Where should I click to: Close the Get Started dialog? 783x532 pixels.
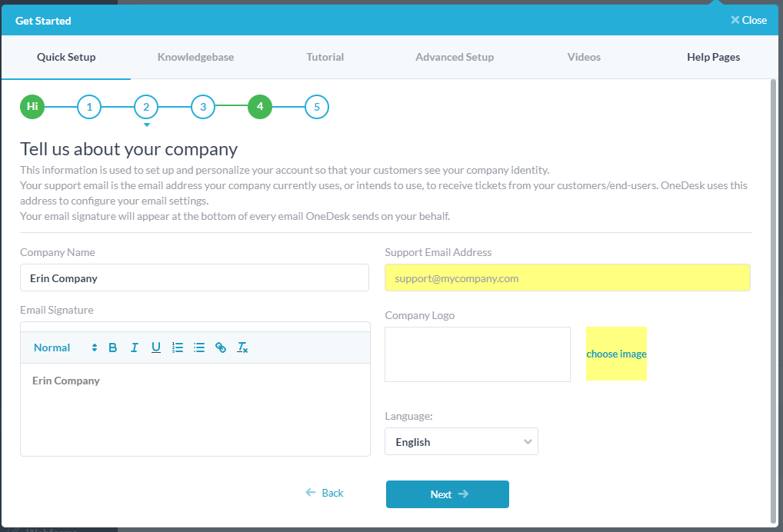748,20
